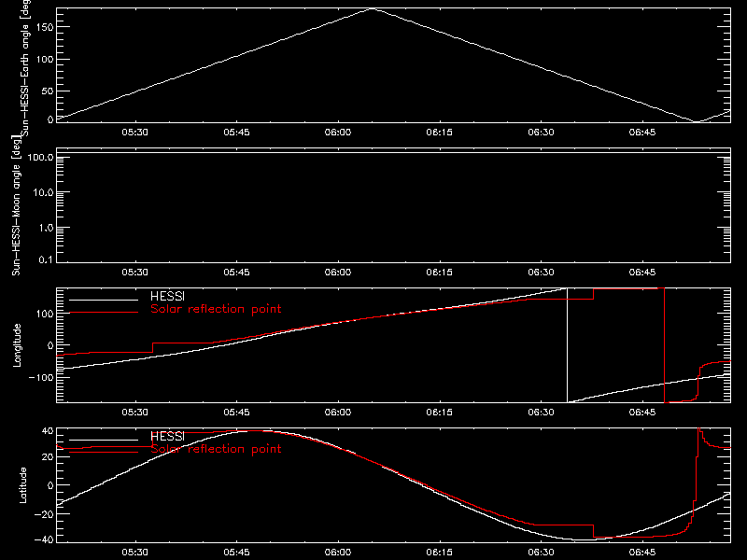Screen dimensions: 747x560
Task: Click 06:00 under the Earth angle plot
Action: point(338,132)
